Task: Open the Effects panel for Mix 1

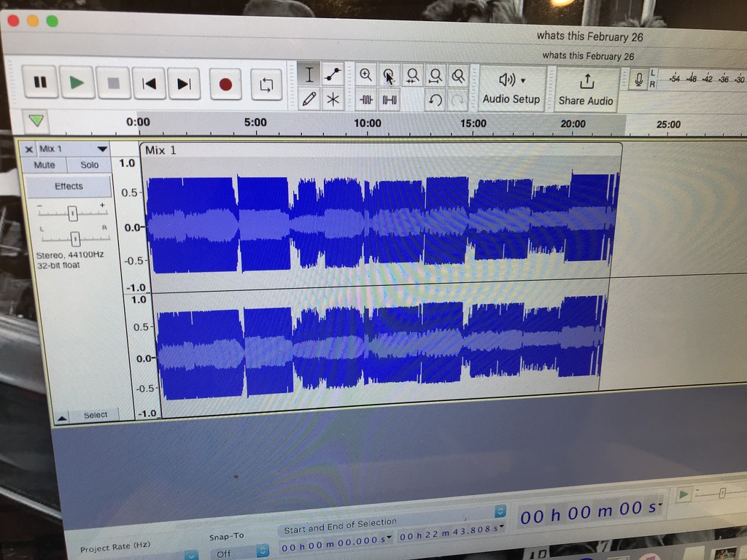Action: [69, 187]
